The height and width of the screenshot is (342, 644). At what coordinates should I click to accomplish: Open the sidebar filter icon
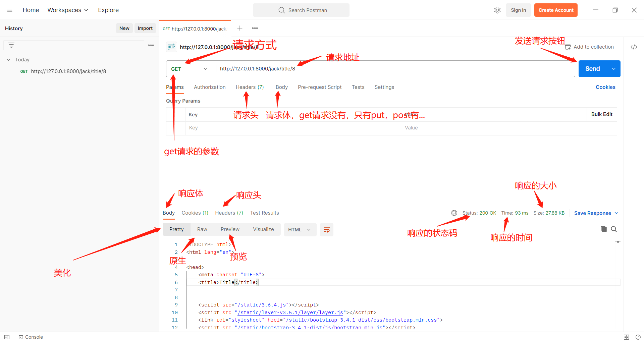pos(11,45)
